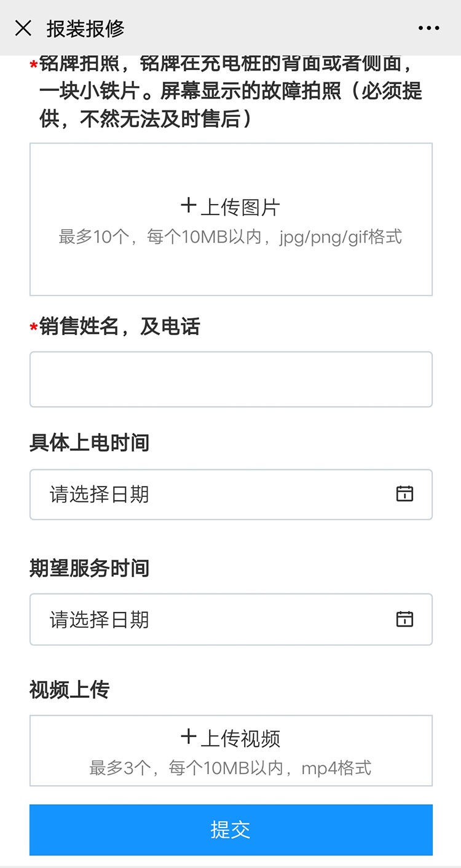Screen dimensions: 461x868
Task: Click the plus symbol inside 上传视频 box
Action: tap(188, 738)
